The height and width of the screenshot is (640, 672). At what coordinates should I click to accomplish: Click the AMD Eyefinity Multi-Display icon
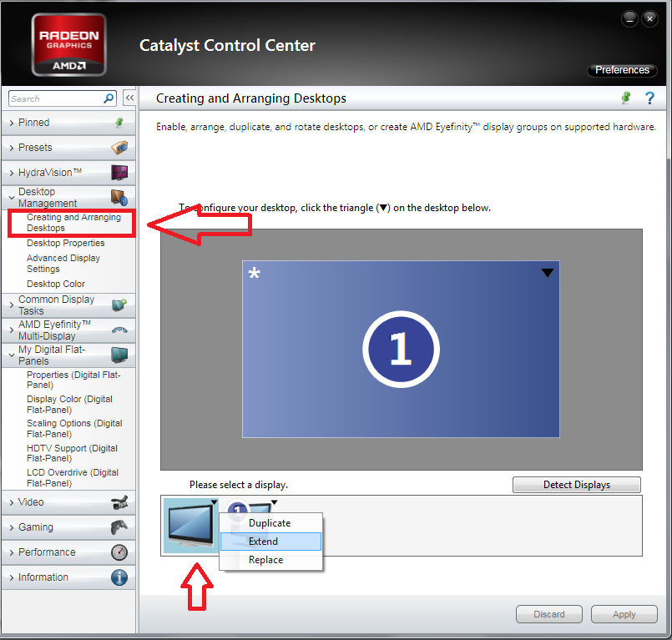pyautogui.click(x=119, y=330)
